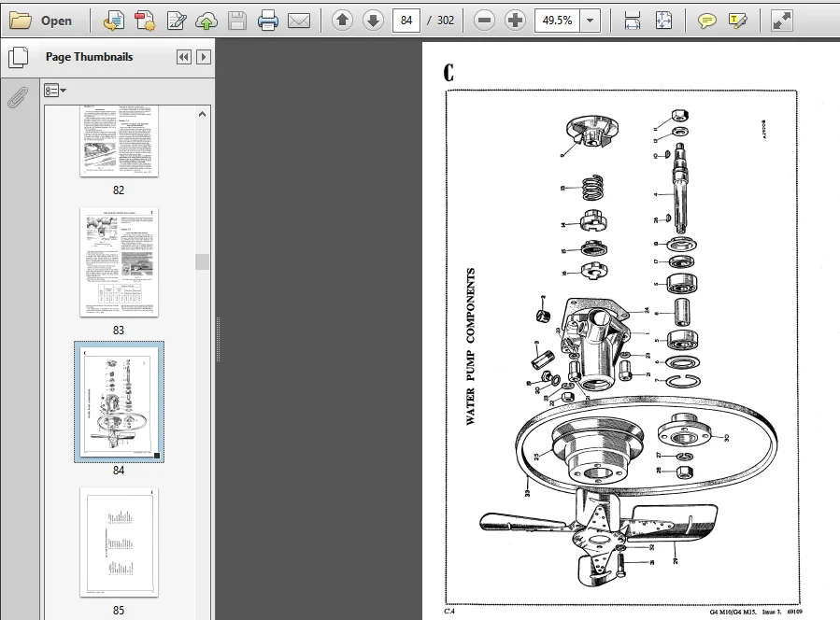Image resolution: width=840 pixels, height=620 pixels.
Task: Click the WATER PUMP COMPONENTS heading
Action: coord(470,346)
